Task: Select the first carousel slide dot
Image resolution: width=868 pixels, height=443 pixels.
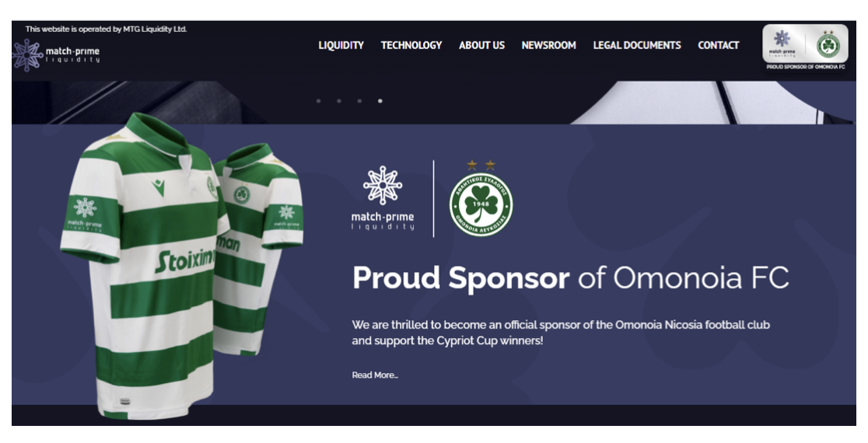Action: [318, 101]
